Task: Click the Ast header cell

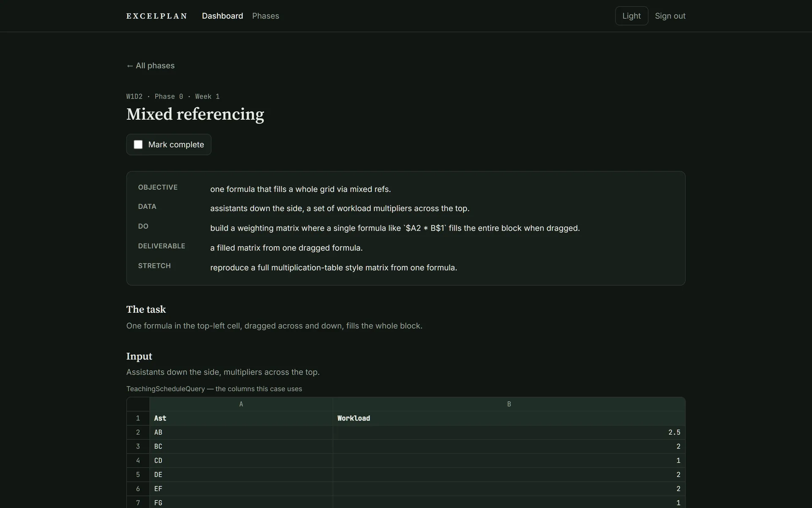Action: [x=241, y=418]
